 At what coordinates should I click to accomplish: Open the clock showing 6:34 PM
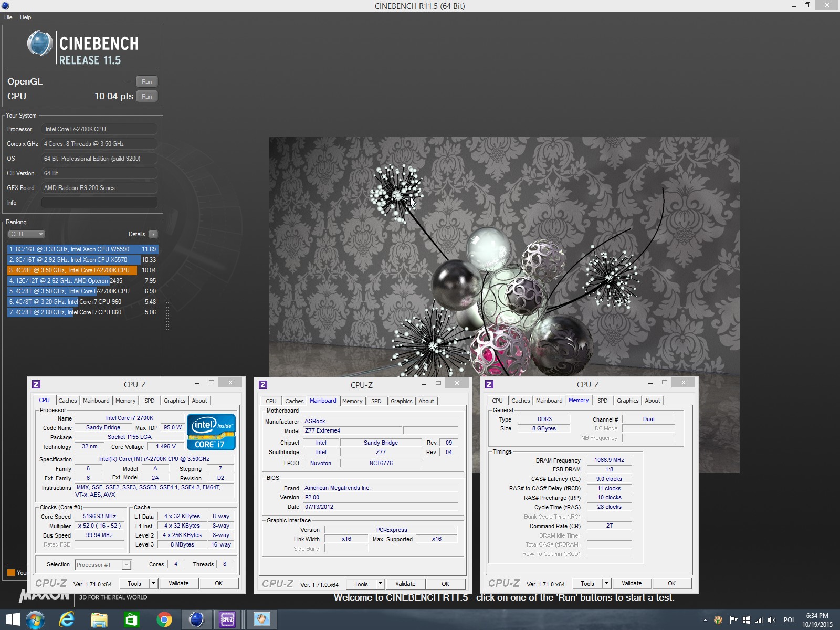817,620
